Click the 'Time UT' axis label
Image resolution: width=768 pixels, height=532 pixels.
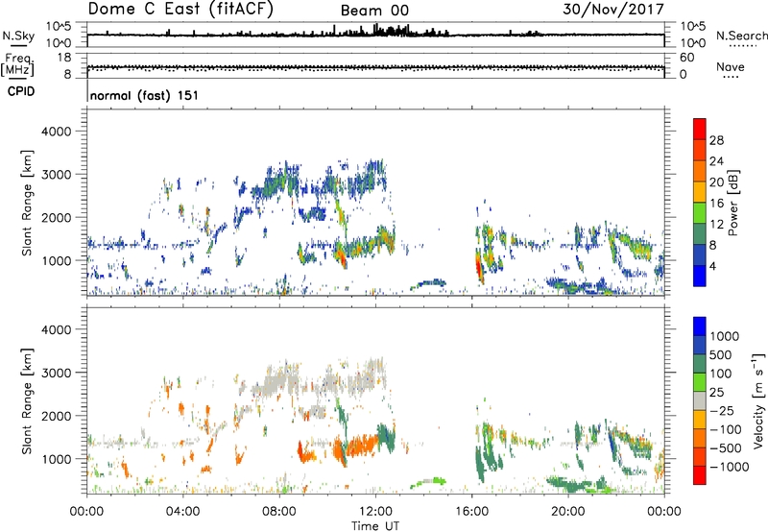[375, 526]
